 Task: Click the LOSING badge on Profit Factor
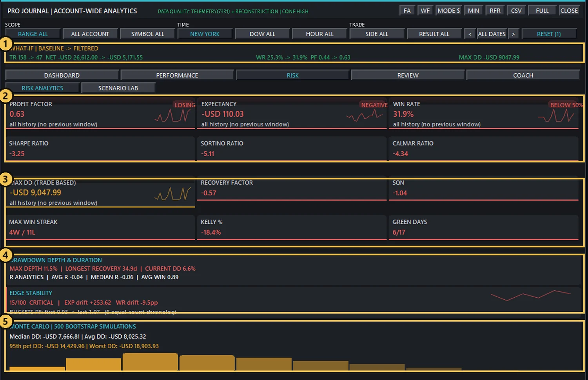tap(185, 105)
